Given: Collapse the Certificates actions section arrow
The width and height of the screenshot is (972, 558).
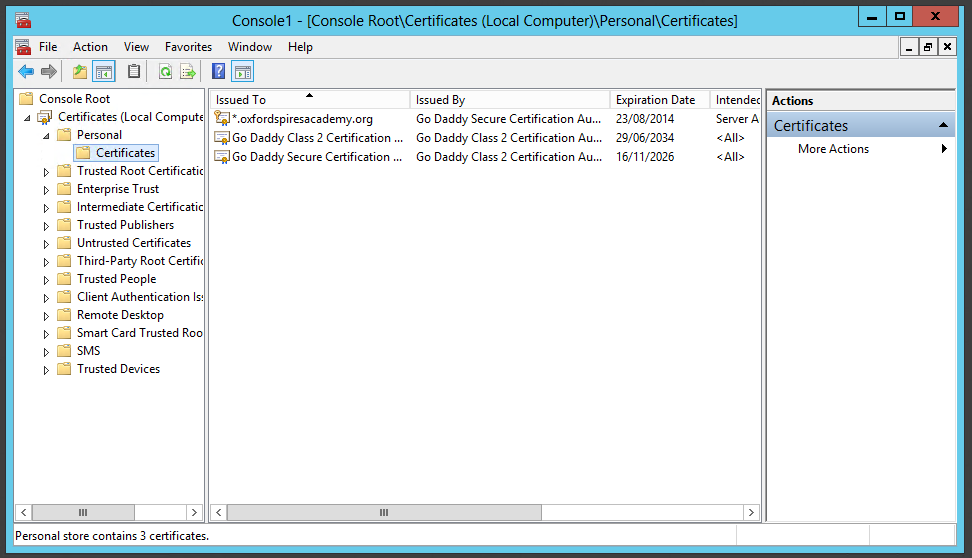Looking at the screenshot, I should [943, 125].
